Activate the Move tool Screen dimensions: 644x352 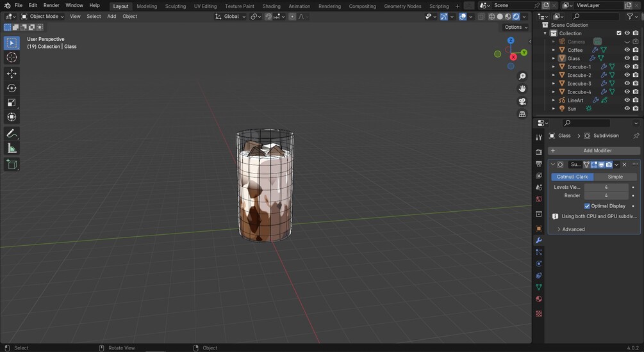click(x=12, y=74)
